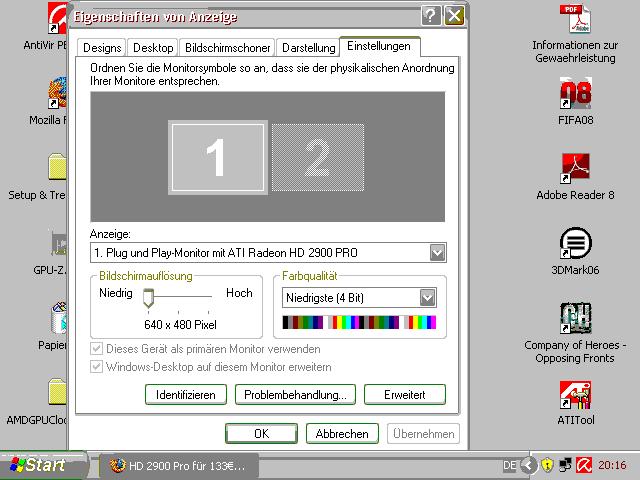Open the GPU-Z desktop icon
The image size is (640, 480).
[x=59, y=244]
